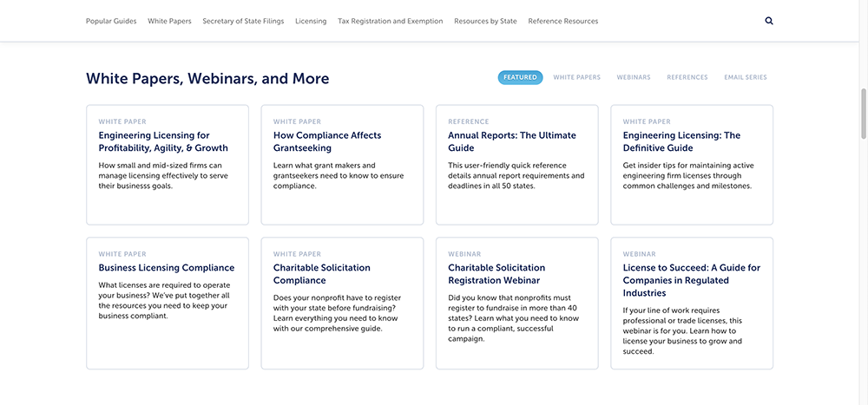Open the White Papers nav item
The height and width of the screenshot is (405, 868).
click(x=169, y=21)
